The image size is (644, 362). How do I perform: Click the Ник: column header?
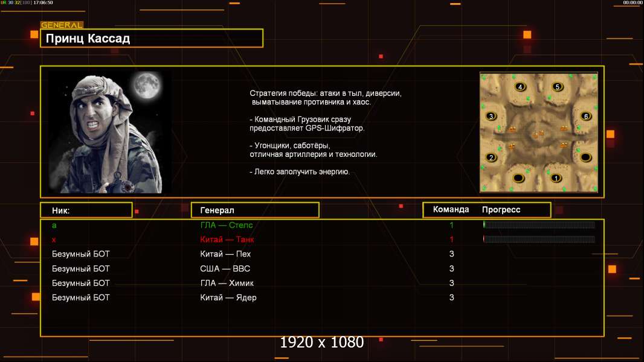point(86,211)
